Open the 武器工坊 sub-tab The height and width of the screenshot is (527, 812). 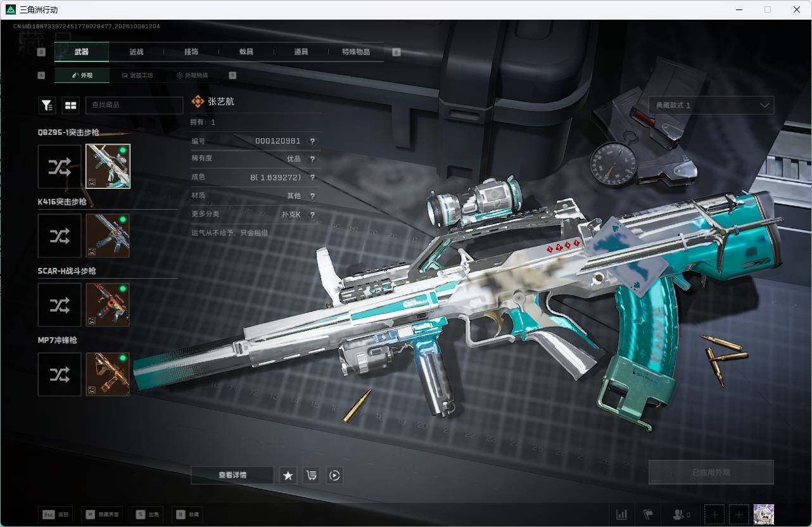click(137, 75)
